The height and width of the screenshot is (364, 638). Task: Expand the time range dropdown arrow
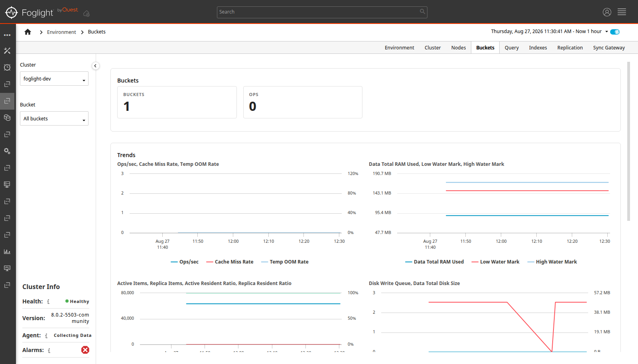(x=606, y=32)
